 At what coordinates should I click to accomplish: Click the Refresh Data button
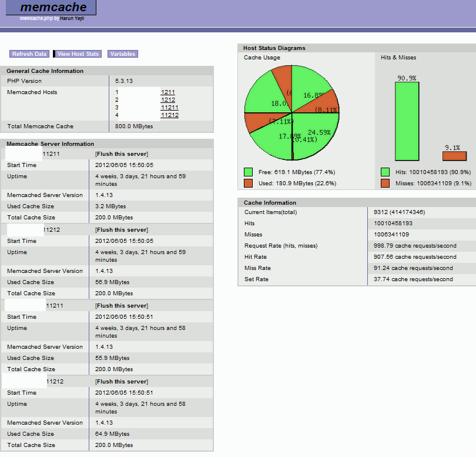(29, 54)
